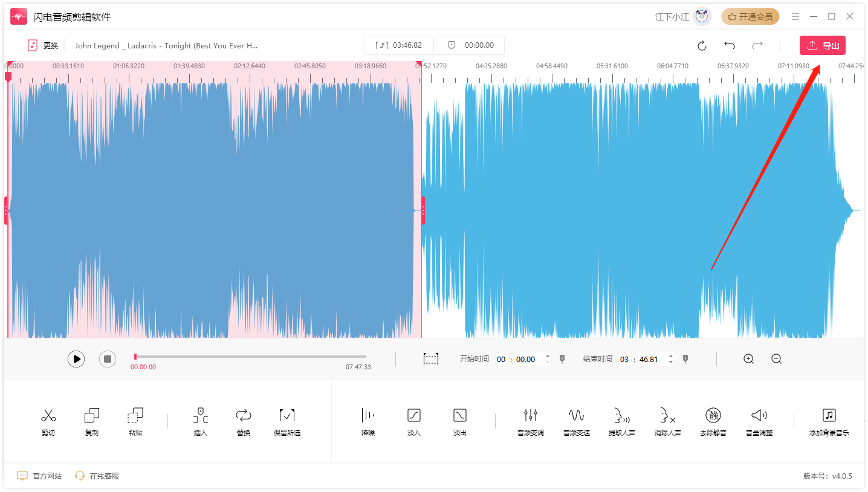Click the version number v4.0.5 text

(842, 476)
